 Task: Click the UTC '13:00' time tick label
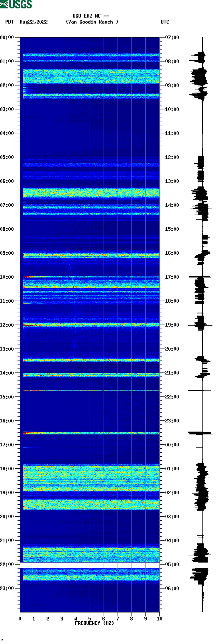[x=172, y=181]
